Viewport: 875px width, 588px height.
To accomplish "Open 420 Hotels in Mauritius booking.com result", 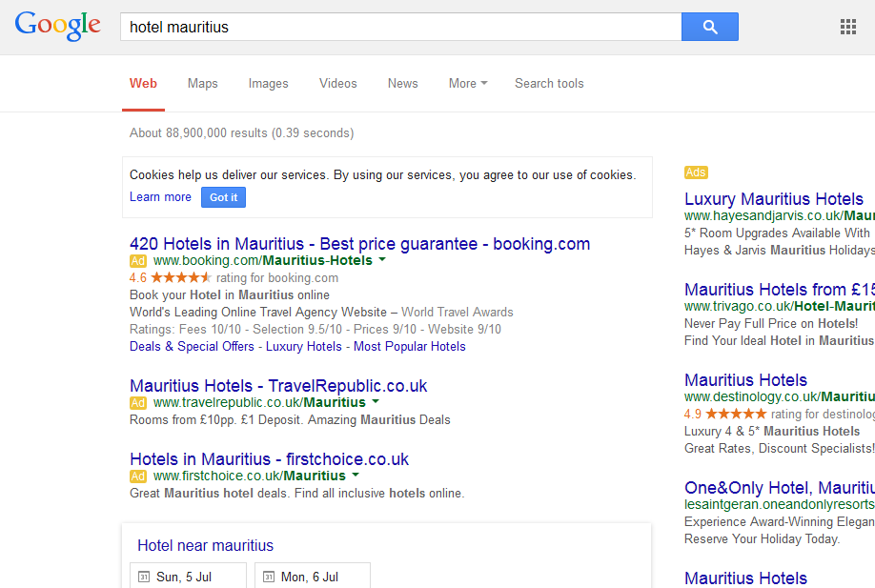I will click(360, 244).
